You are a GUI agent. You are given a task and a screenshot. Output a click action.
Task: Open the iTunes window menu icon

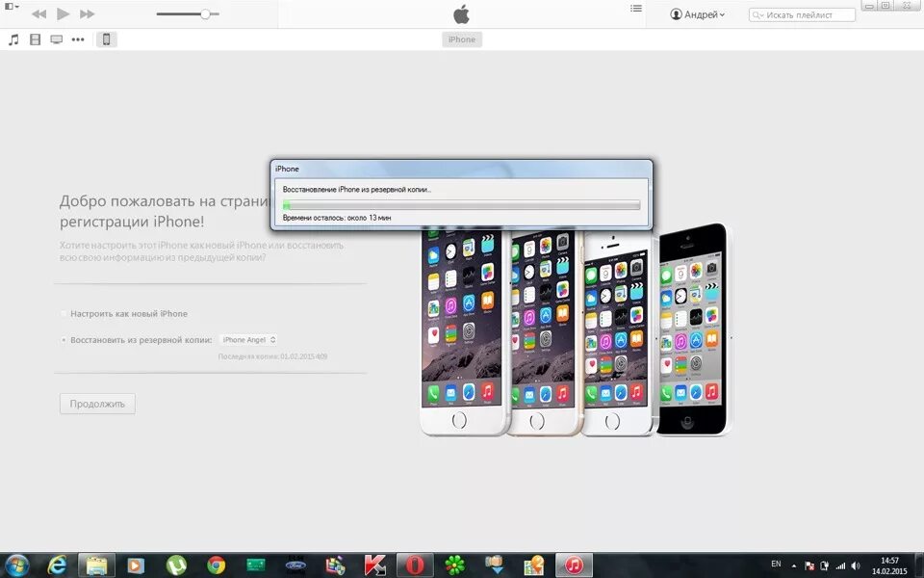click(11, 7)
